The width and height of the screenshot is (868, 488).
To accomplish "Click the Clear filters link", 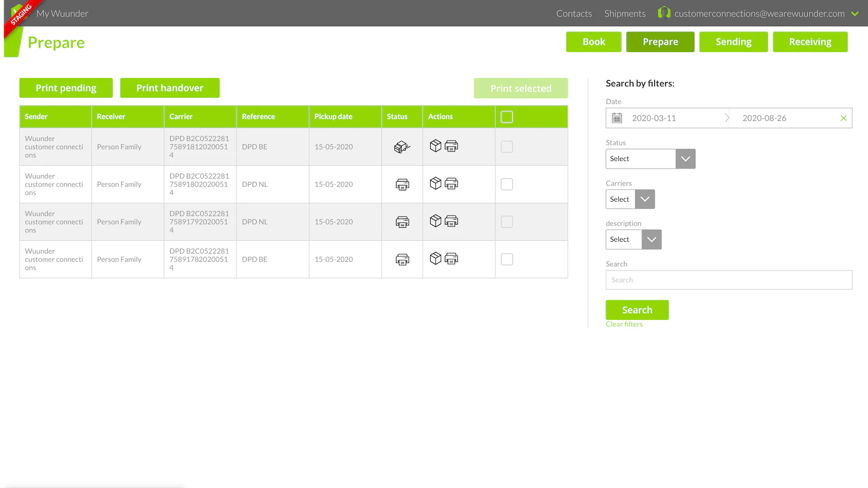I will coord(624,324).
